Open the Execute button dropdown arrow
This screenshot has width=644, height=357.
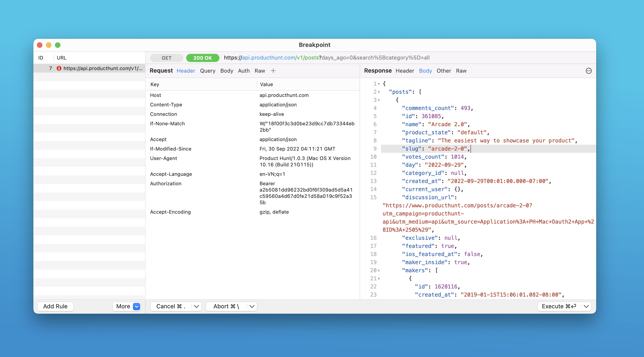coord(586,306)
